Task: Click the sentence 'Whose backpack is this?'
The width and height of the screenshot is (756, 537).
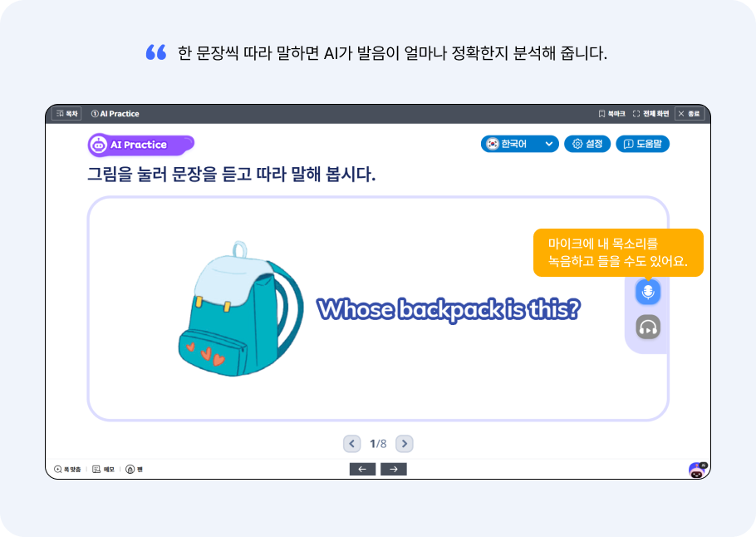Action: coord(449,309)
